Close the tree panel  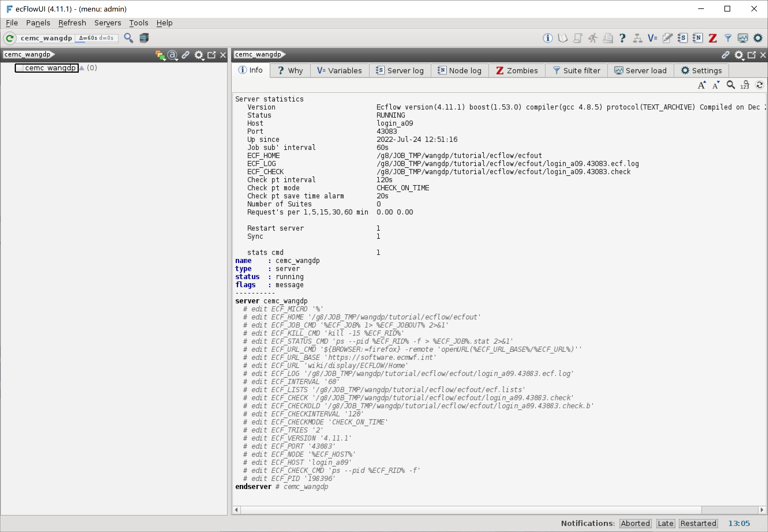click(223, 55)
